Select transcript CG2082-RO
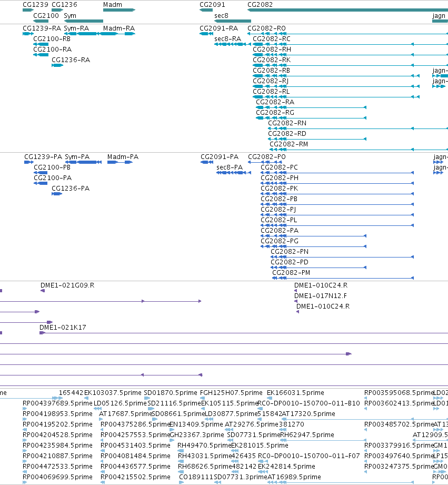Image resolution: width=448 pixels, height=485 pixels. (x=267, y=28)
